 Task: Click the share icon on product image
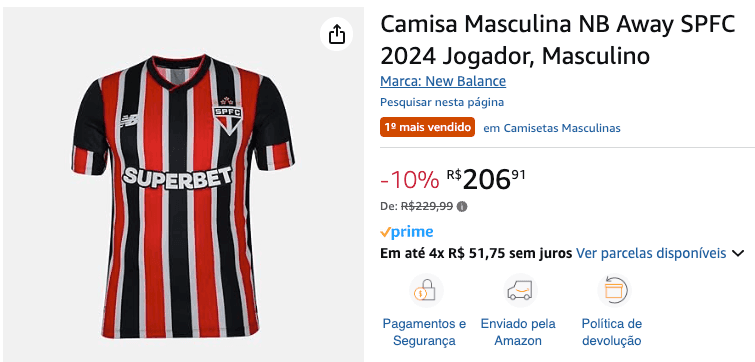click(337, 34)
